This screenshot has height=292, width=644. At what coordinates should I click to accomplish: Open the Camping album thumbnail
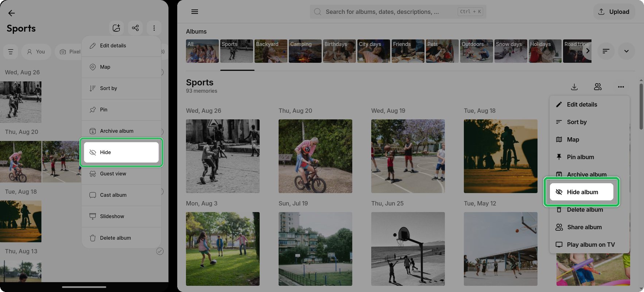pos(305,51)
